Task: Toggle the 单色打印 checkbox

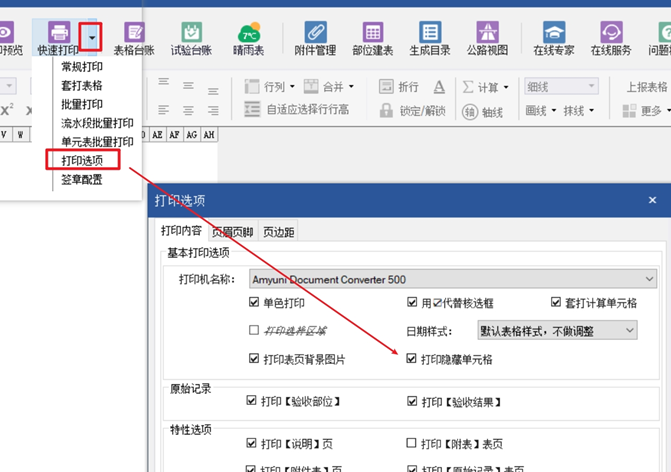Action: (x=254, y=303)
